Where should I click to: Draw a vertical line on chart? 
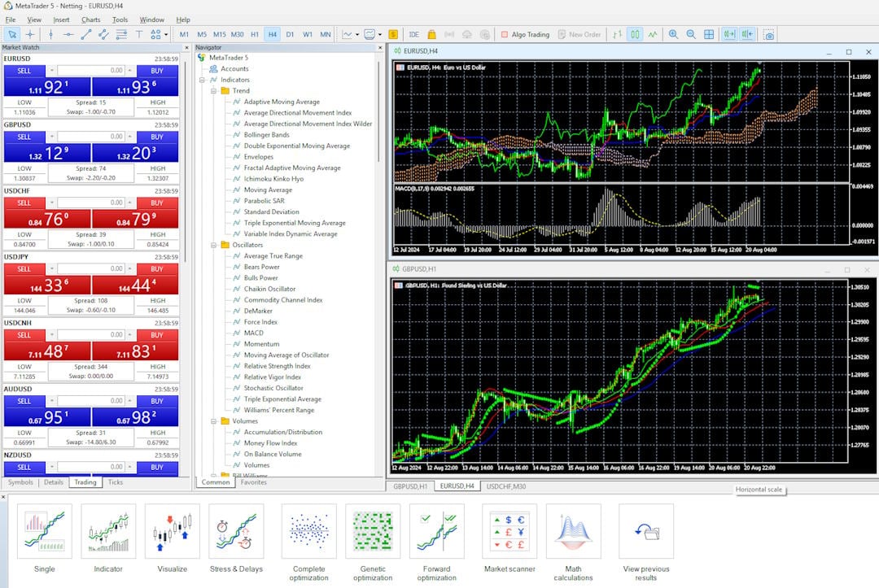(51, 34)
